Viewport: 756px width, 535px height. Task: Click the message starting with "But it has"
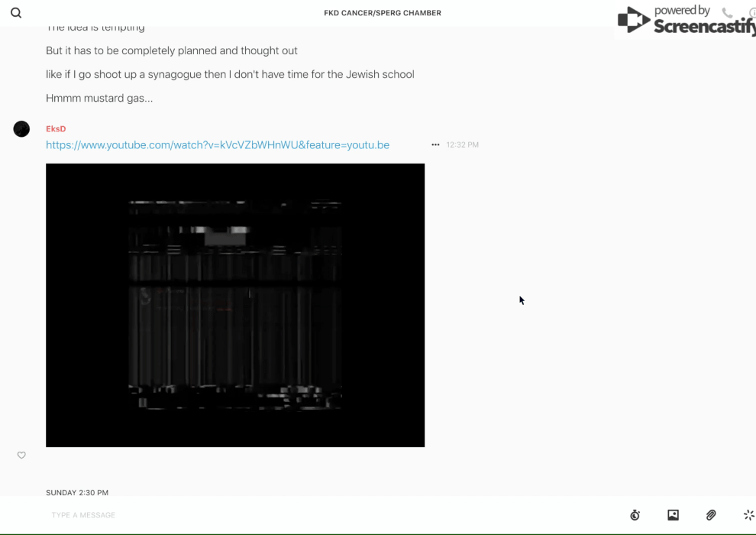pos(172,51)
